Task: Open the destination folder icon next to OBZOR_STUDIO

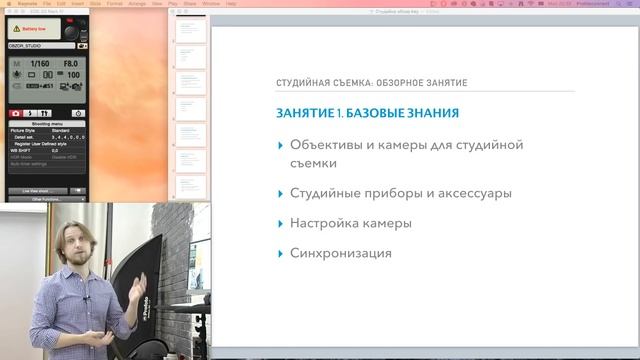Action: click(x=82, y=46)
